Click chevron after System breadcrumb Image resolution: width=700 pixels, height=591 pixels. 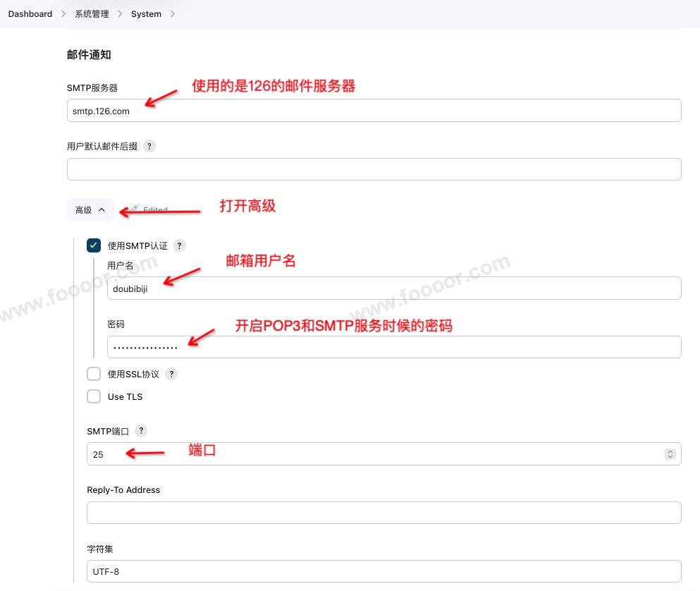point(173,14)
